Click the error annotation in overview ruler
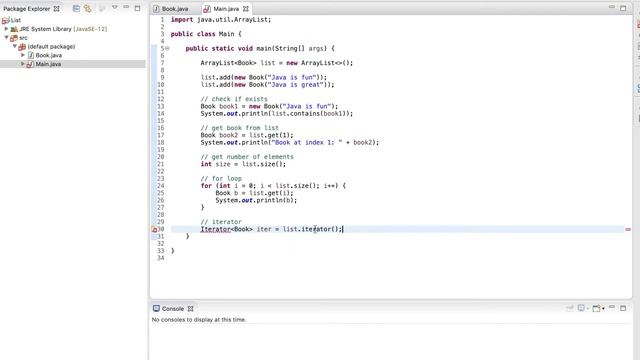The image size is (640, 360). [628, 229]
